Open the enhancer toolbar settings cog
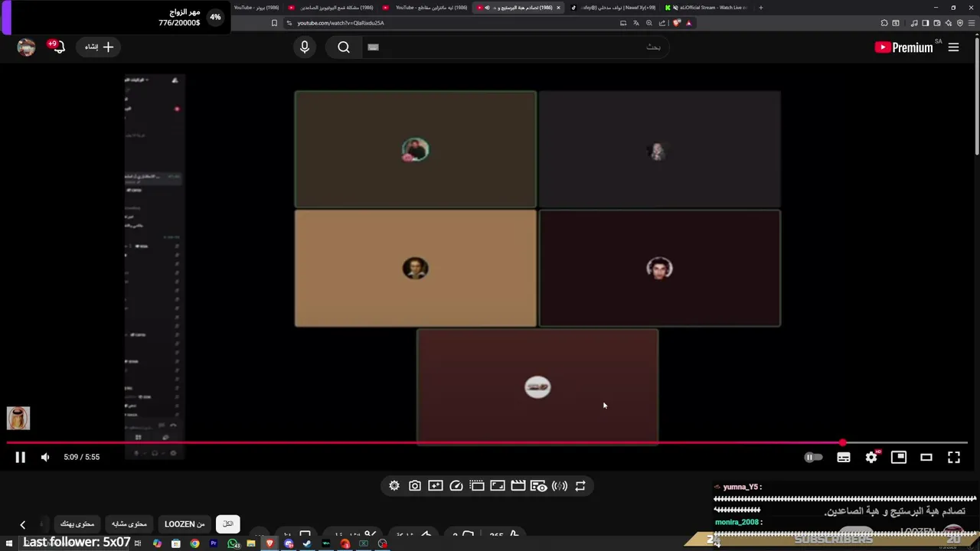Image resolution: width=980 pixels, height=551 pixels. pos(394,486)
